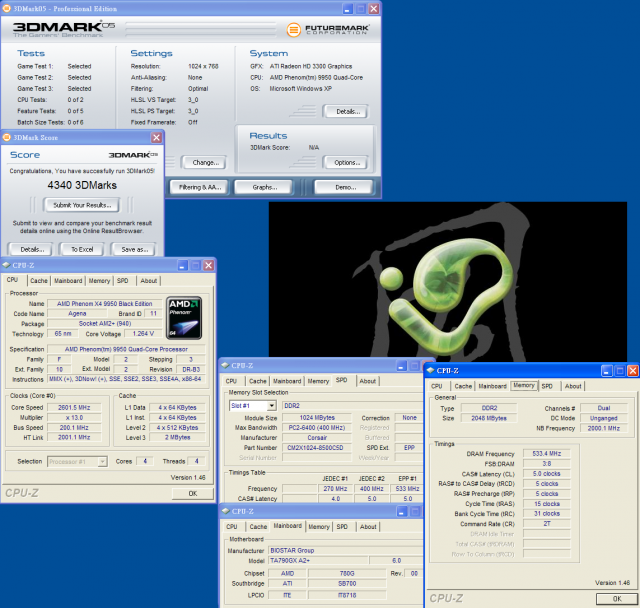The image size is (640, 608).
Task: Click the Save as... button
Action: point(133,249)
